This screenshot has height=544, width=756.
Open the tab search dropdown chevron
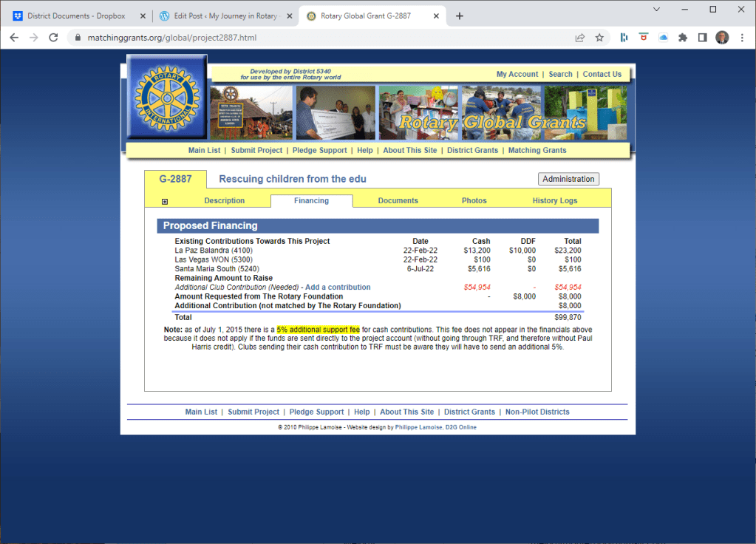tap(657, 9)
